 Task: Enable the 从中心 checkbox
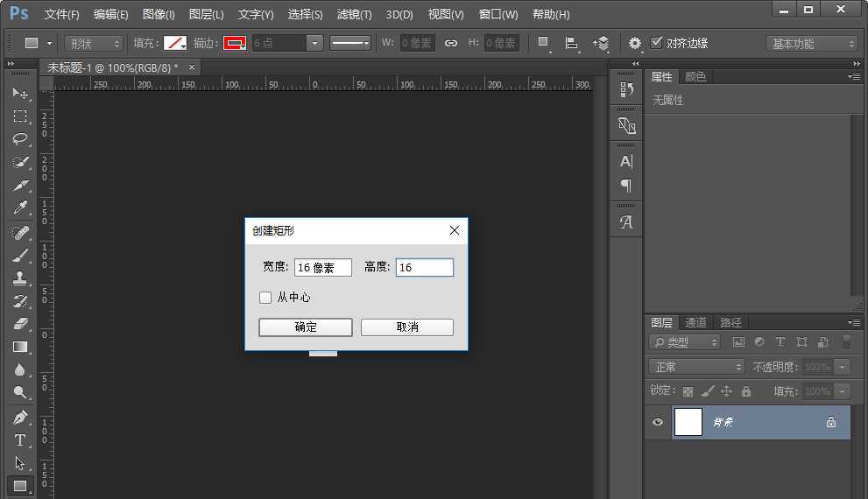(x=265, y=298)
